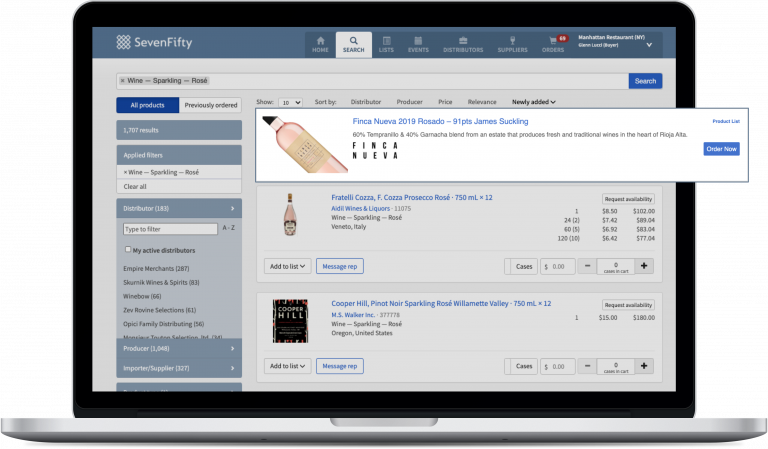Open Add to list dropdown for Cooper Hill
The height and width of the screenshot is (449, 768).
click(x=288, y=366)
